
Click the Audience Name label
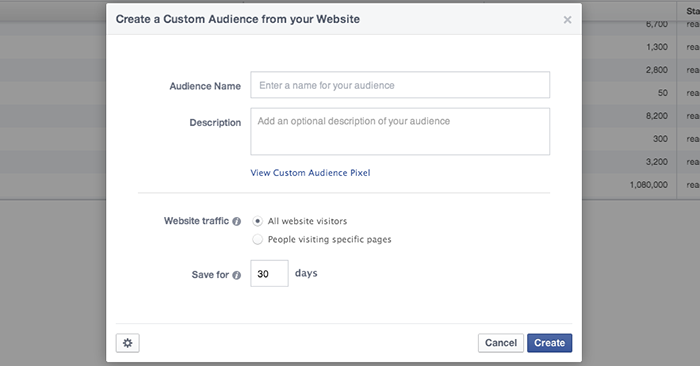[205, 86]
